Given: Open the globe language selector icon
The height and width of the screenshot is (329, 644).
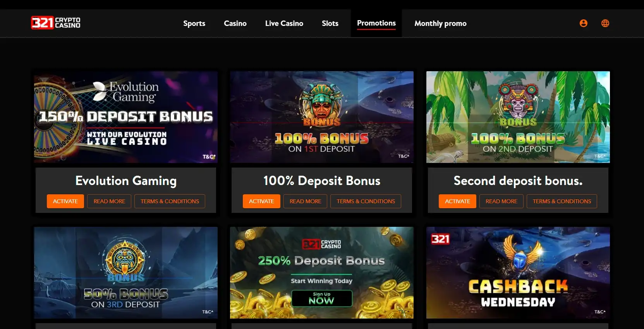Looking at the screenshot, I should [x=605, y=23].
